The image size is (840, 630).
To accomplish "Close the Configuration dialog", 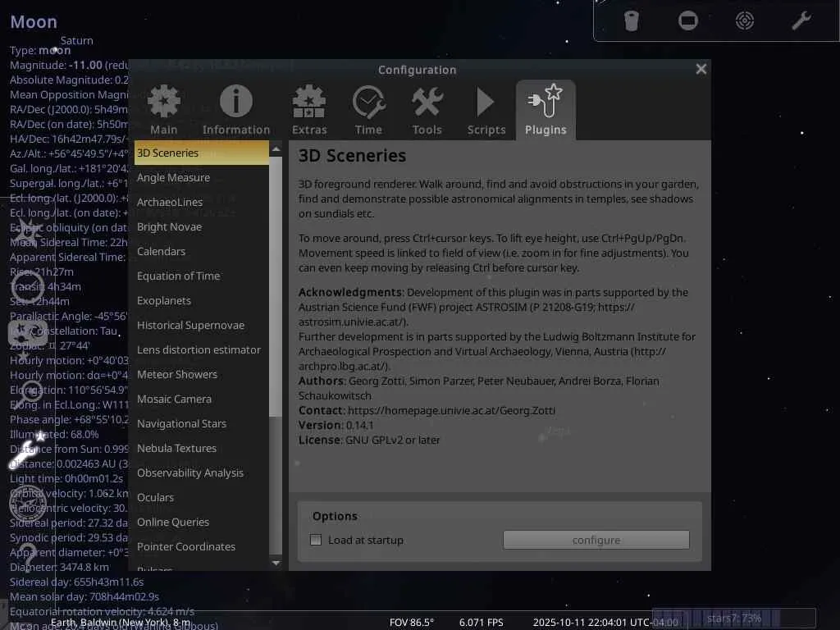I will (x=701, y=69).
